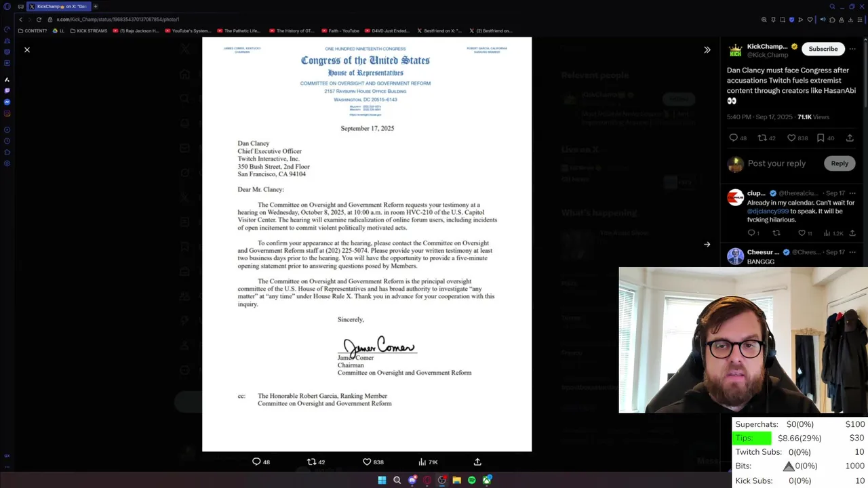
Task: Close the photo viewer with the X
Action: tap(27, 49)
